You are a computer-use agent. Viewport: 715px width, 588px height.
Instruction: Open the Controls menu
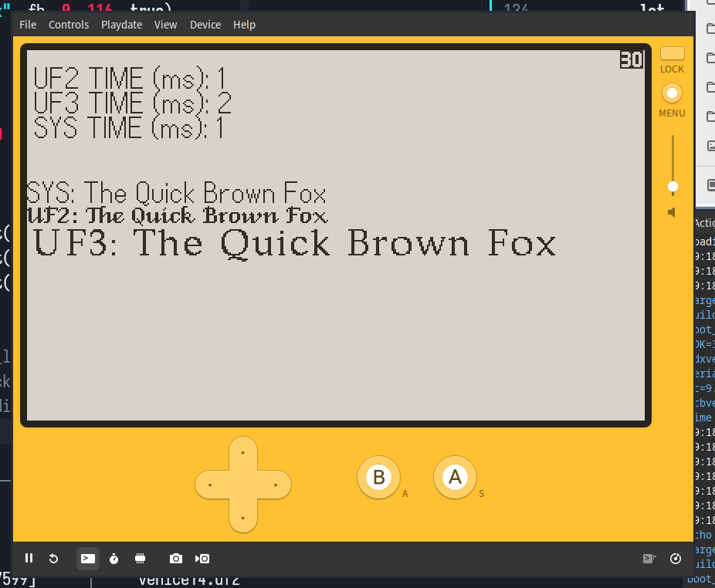[69, 25]
